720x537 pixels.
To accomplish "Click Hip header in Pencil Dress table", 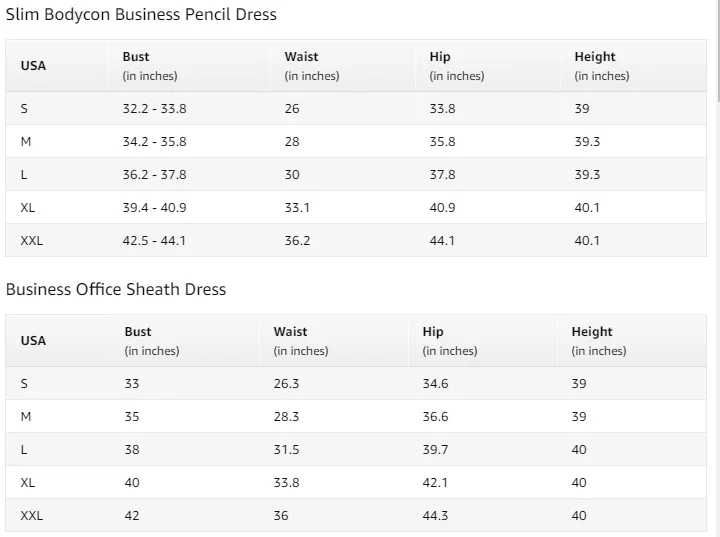I will [x=440, y=57].
